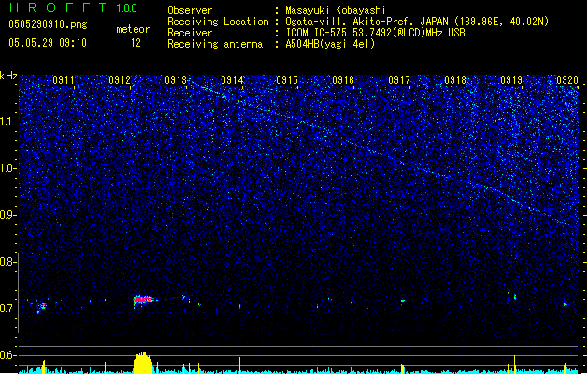Click the 0920 time marker
Image resolution: width=588 pixels, height=374 pixels.
(x=567, y=80)
